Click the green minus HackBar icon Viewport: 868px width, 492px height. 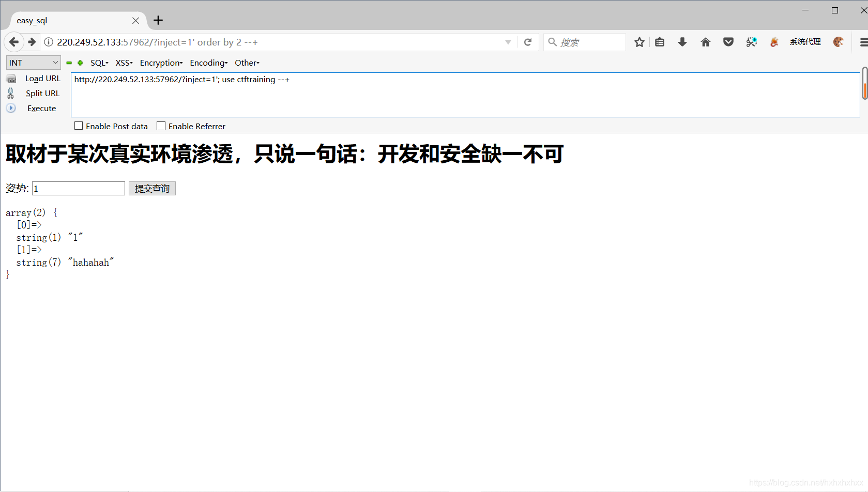coord(69,63)
